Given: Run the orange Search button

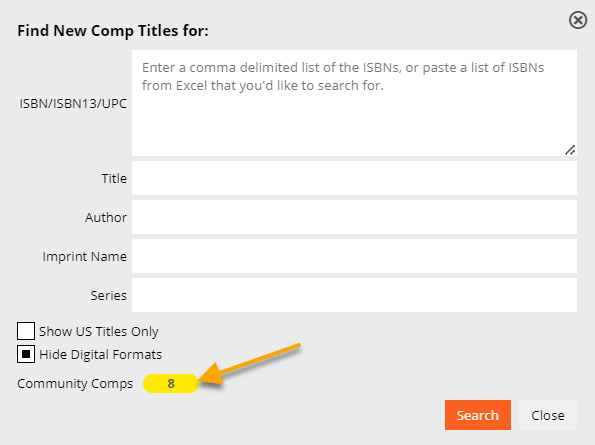Looking at the screenshot, I should (478, 415).
